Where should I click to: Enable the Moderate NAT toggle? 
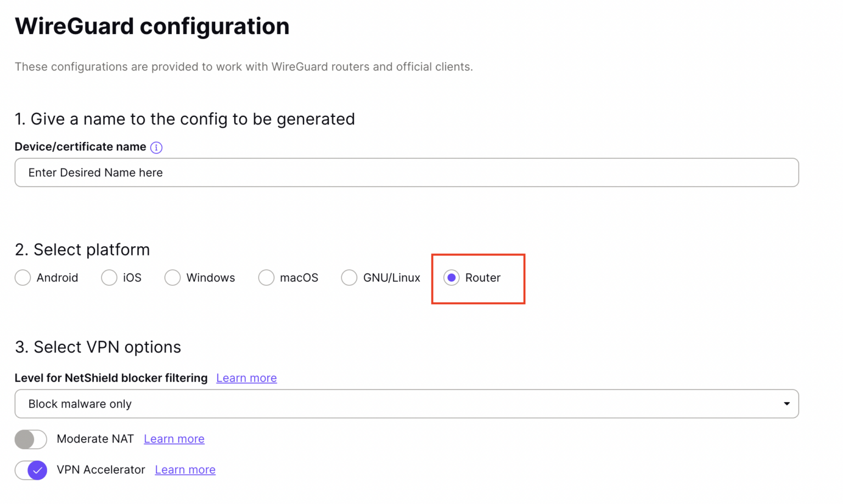tap(31, 439)
